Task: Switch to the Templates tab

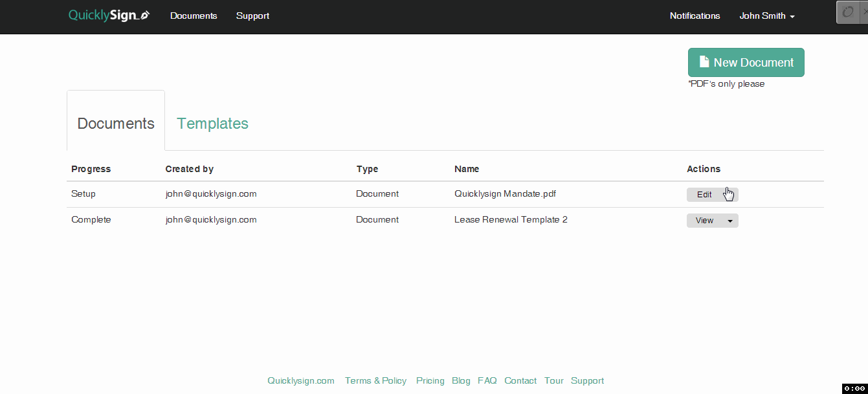Action: pos(212,123)
